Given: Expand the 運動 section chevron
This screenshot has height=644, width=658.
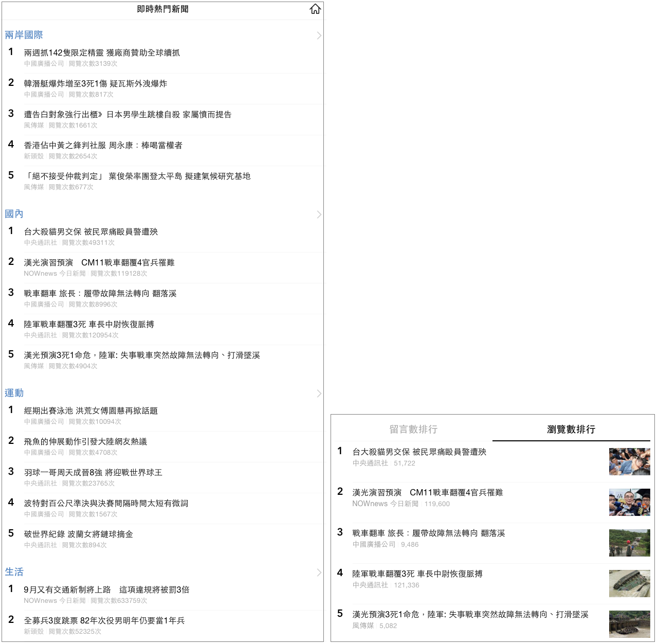Looking at the screenshot, I should pyautogui.click(x=319, y=393).
